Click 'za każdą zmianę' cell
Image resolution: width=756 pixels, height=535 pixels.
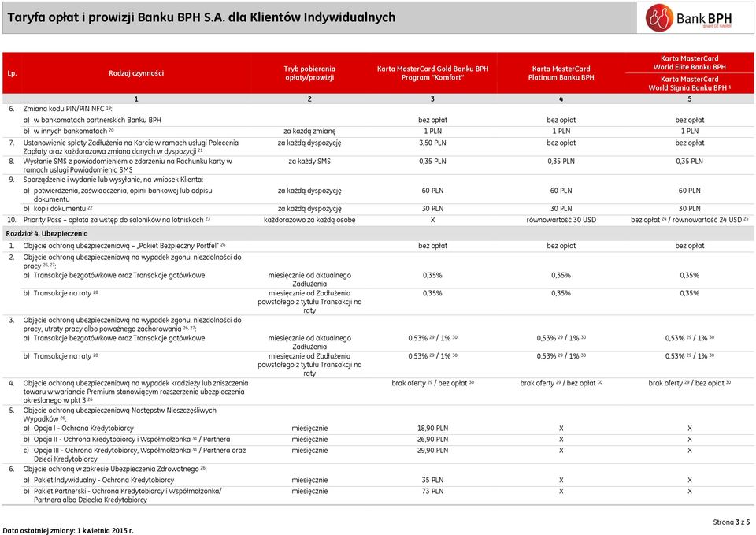coord(309,132)
